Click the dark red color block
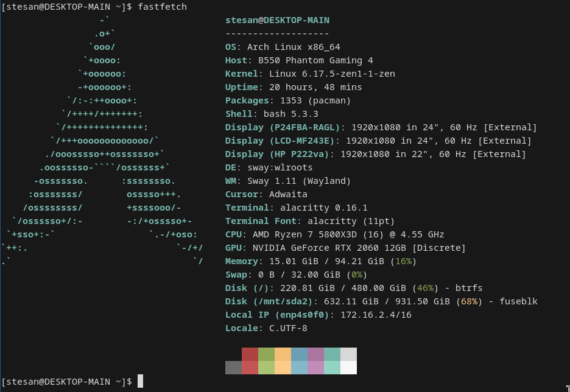This screenshot has height=392, width=570. (250, 354)
